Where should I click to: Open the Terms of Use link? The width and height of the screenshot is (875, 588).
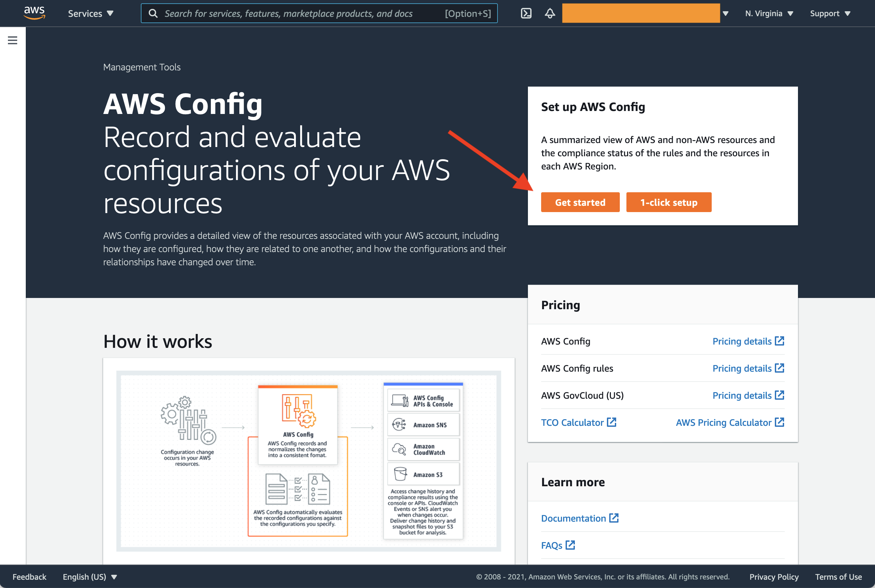(x=838, y=577)
